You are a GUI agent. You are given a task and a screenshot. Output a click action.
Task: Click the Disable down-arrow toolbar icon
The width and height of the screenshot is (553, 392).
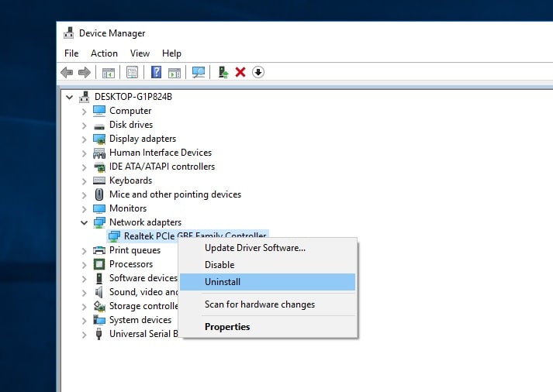[x=258, y=72]
